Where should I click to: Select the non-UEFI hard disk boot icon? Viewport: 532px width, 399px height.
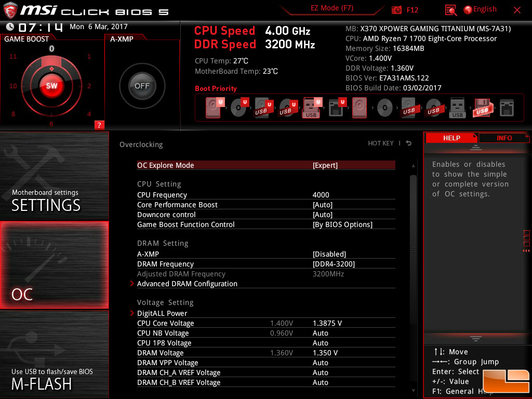point(360,108)
